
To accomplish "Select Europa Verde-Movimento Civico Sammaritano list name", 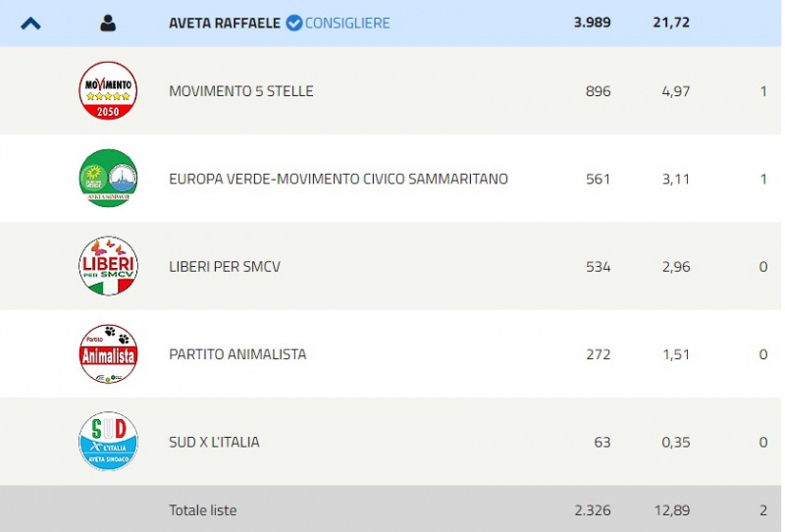I will coord(339,179).
